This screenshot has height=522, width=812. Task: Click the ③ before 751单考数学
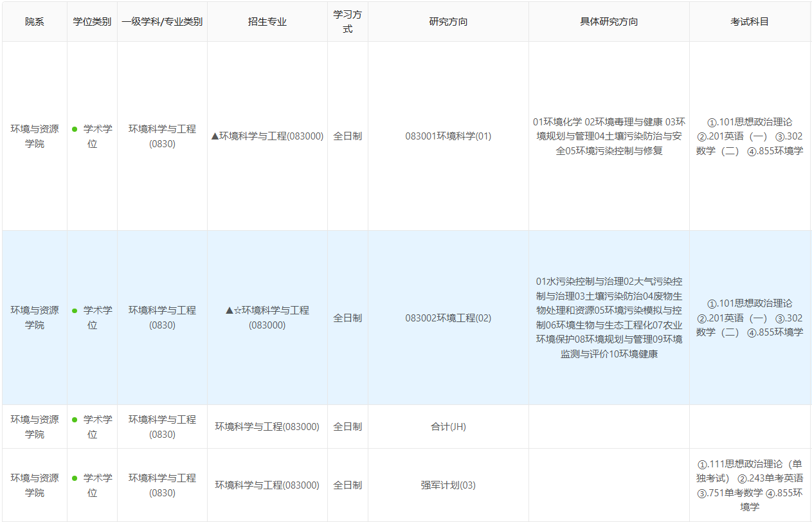(702, 494)
